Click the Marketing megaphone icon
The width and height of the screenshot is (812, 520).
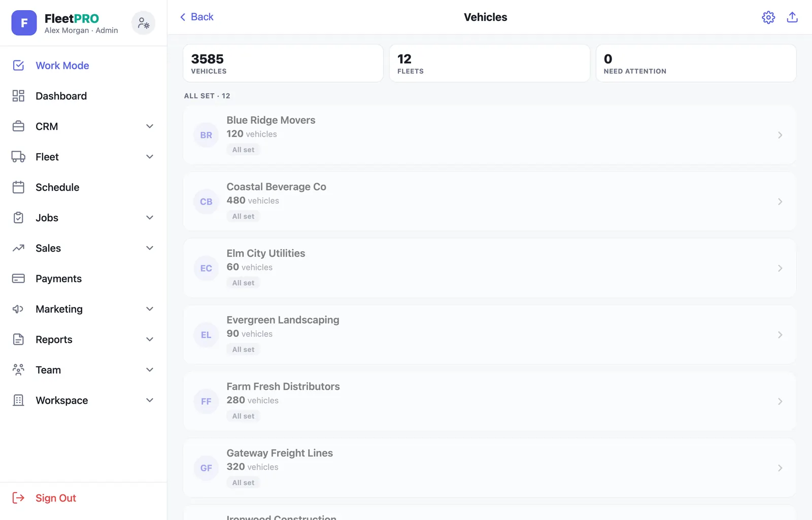[x=18, y=309]
